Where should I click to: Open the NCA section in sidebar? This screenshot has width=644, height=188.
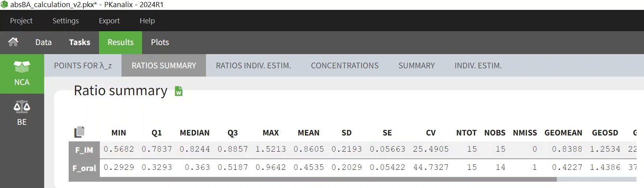(x=22, y=73)
